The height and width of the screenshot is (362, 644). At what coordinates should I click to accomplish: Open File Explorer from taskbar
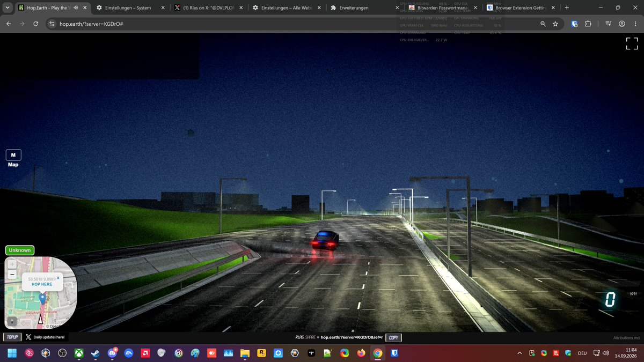pyautogui.click(x=245, y=353)
